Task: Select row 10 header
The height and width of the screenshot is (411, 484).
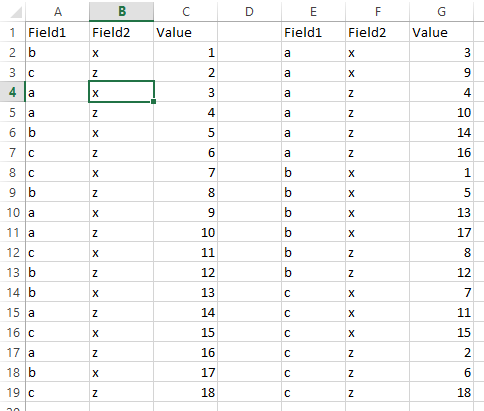Action: (x=13, y=212)
